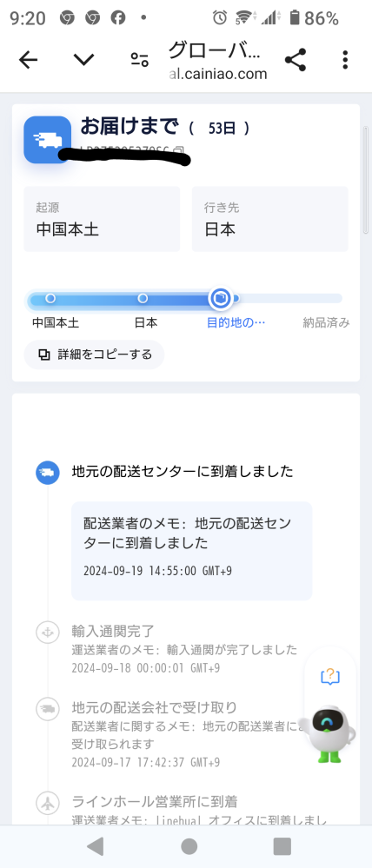Tap the blue delivery truck logo icon

(x=48, y=140)
